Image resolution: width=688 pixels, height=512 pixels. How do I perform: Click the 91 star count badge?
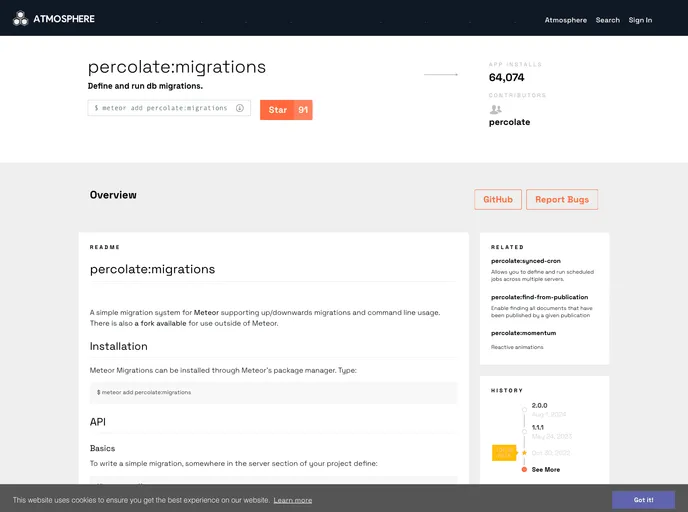click(303, 110)
